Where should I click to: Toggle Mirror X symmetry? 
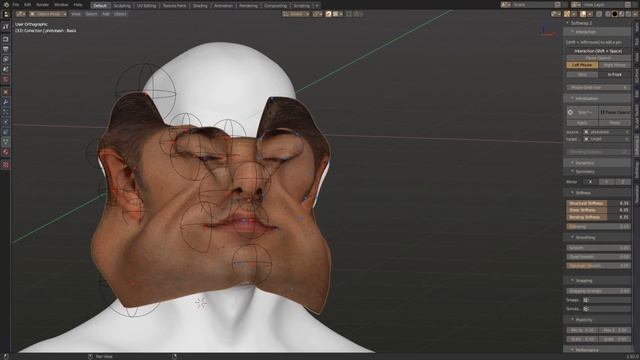590,182
